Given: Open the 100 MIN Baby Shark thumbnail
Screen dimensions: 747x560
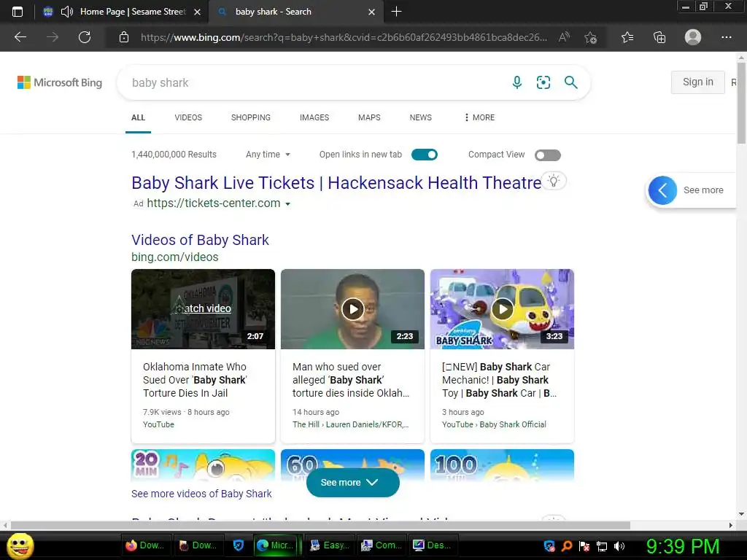Looking at the screenshot, I should point(502,465).
